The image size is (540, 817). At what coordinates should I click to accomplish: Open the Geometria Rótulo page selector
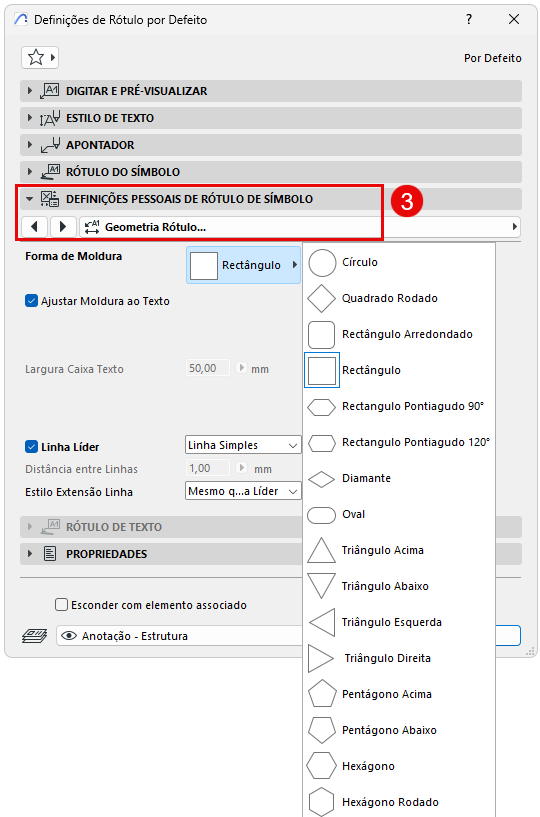point(300,227)
